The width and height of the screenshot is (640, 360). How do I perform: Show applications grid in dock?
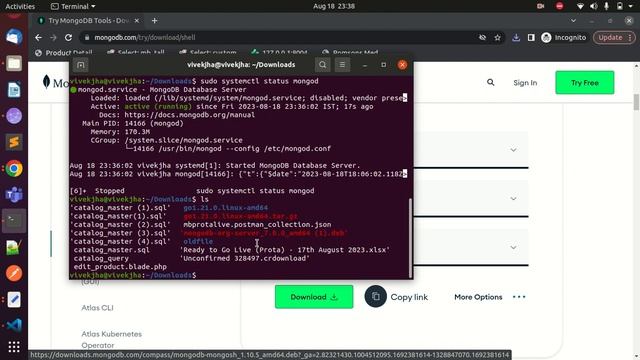tap(14, 347)
